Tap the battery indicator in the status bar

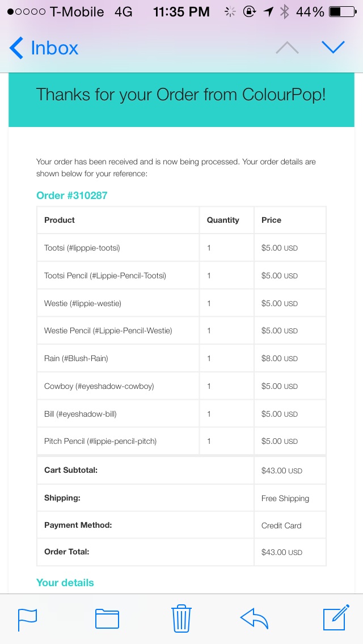(343, 12)
